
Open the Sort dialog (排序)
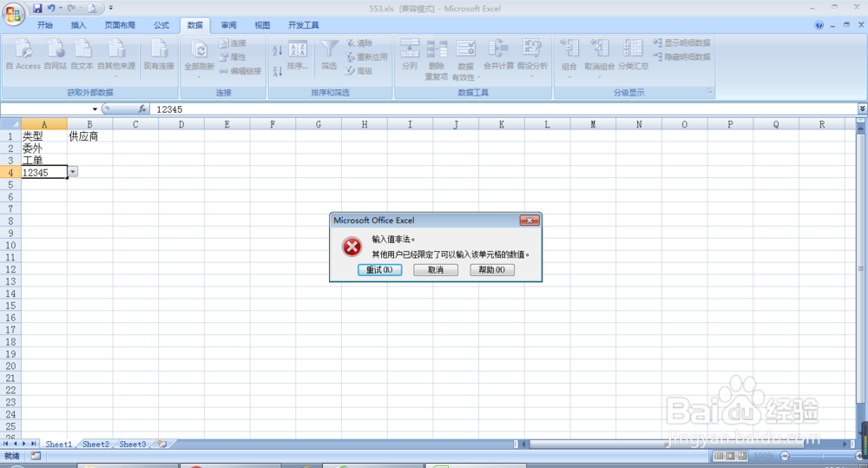tap(298, 56)
